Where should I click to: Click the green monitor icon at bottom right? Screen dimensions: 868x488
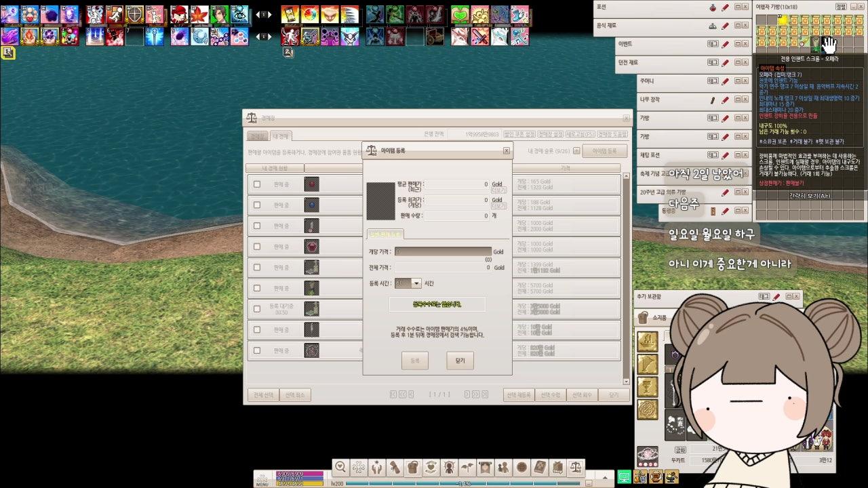pyautogui.click(x=624, y=477)
